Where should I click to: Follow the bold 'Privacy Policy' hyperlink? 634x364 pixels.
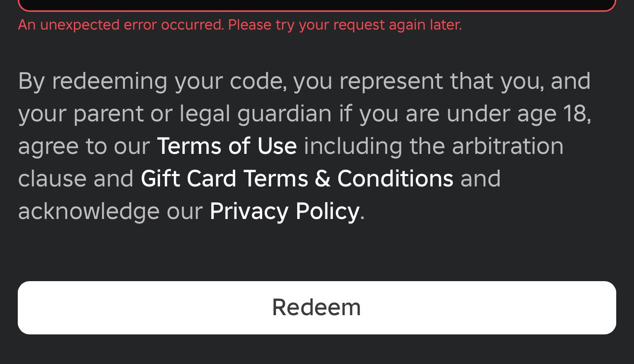(284, 211)
